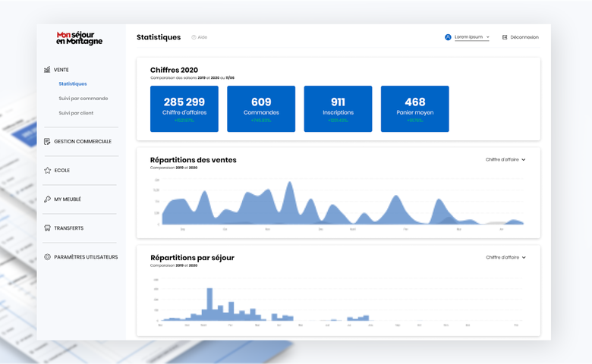Click the Paramètres Utilisateurs gear icon
Screen dimensions: 592x364
point(47,257)
